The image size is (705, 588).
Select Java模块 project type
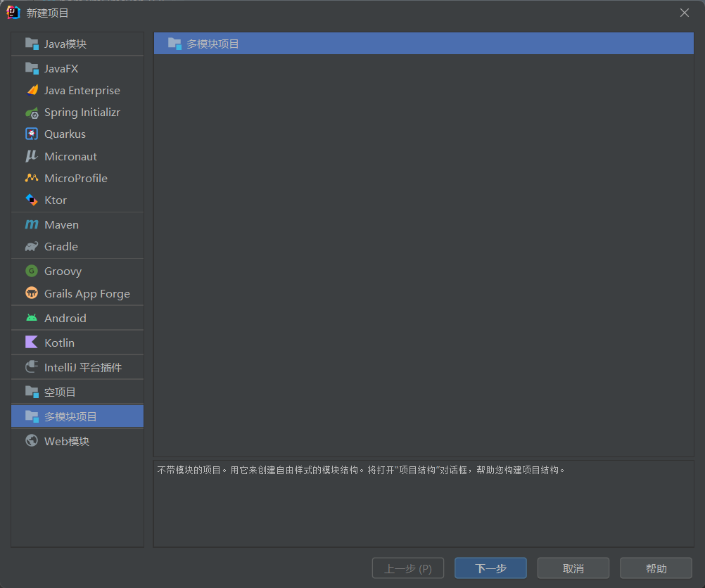pyautogui.click(x=77, y=44)
